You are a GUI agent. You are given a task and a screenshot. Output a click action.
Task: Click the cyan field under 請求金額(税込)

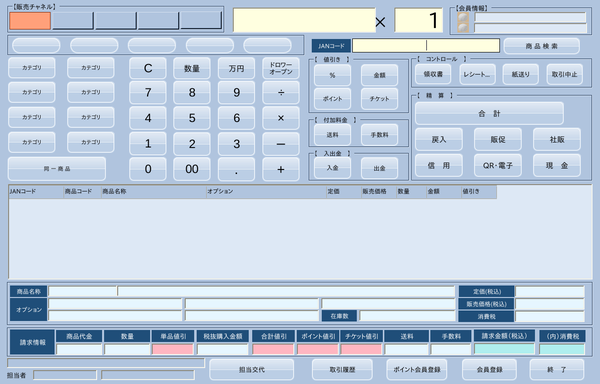(504, 349)
